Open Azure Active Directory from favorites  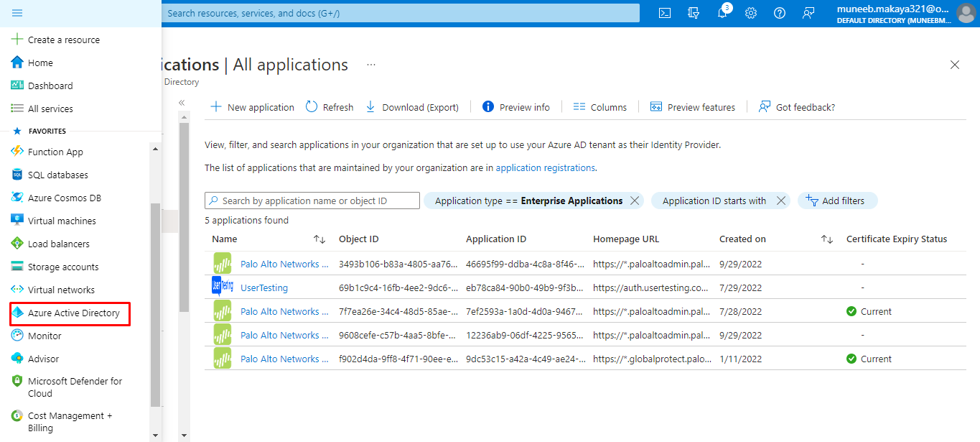[73, 313]
